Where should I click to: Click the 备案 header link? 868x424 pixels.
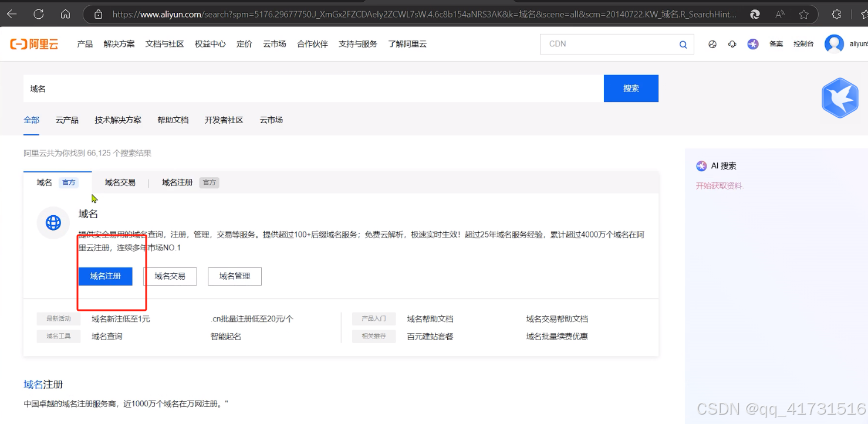(x=776, y=44)
